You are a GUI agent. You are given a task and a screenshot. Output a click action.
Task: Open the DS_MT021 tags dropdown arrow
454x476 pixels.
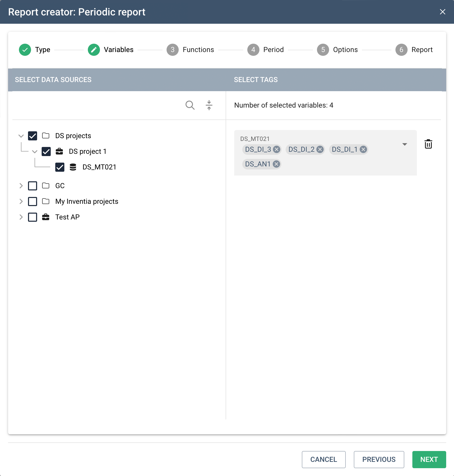point(405,144)
